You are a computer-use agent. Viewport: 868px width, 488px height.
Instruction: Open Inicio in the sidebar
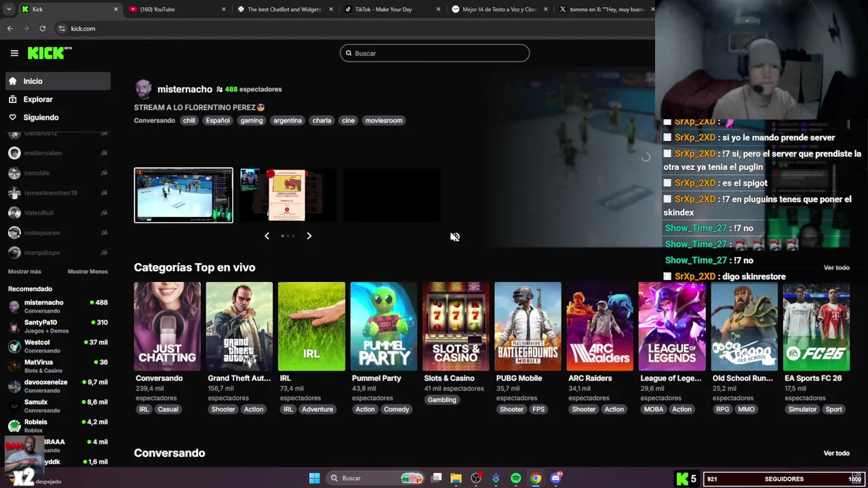[x=58, y=81]
